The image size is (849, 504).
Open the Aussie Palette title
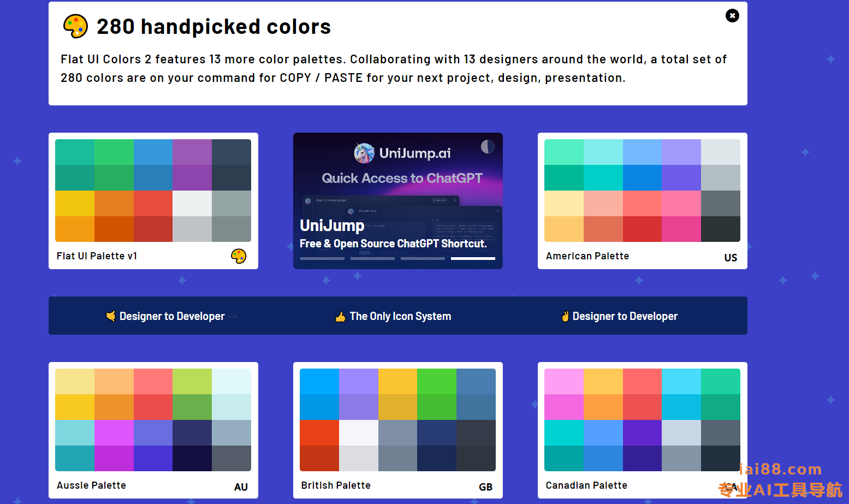pyautogui.click(x=91, y=485)
